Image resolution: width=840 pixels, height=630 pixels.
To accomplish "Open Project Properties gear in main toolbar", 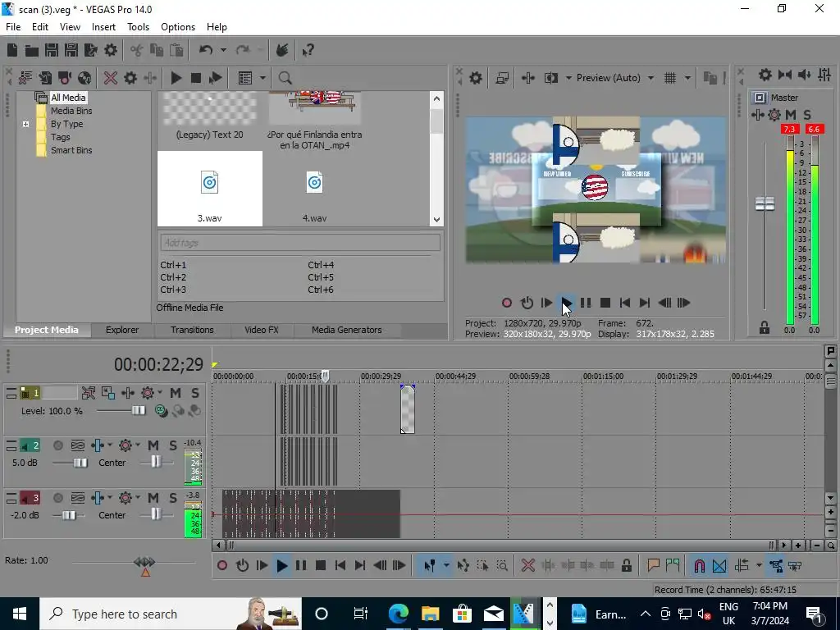I will [111, 50].
